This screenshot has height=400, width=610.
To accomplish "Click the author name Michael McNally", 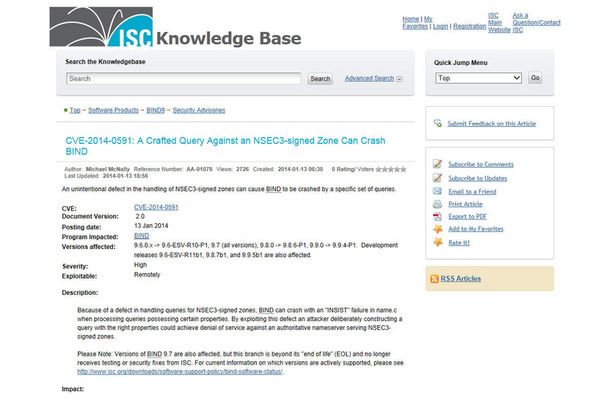I will click(x=108, y=169).
